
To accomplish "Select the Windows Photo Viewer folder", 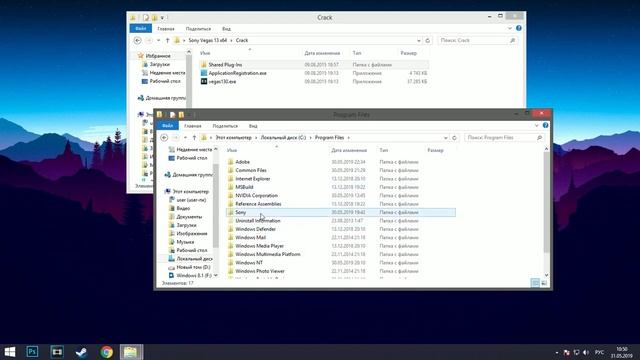I will tap(340, 271).
